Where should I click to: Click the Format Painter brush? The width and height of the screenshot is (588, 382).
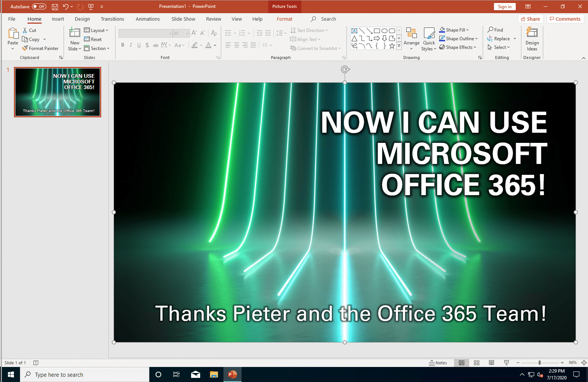coord(40,48)
